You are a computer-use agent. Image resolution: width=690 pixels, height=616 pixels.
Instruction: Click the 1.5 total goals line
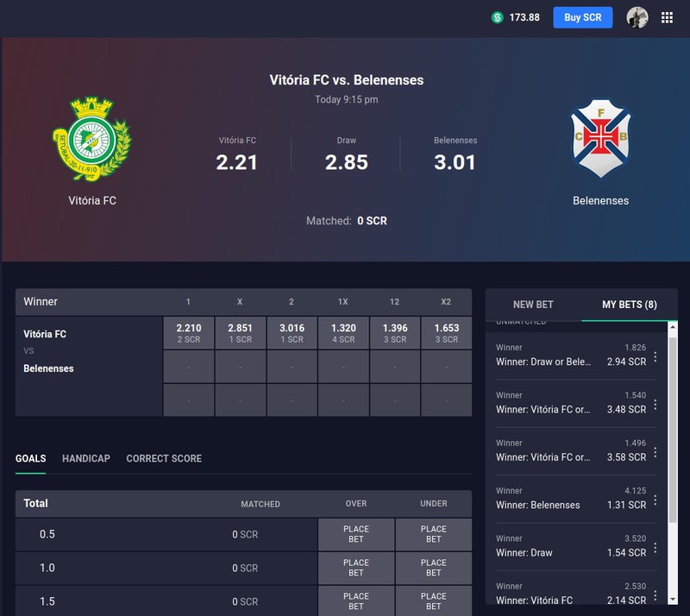coord(47,601)
